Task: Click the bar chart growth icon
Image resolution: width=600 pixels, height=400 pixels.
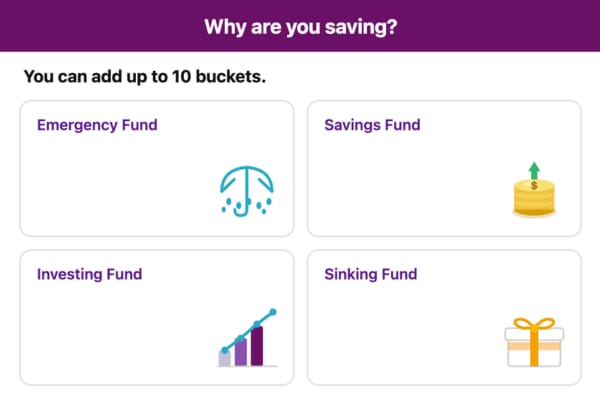Action: (x=247, y=338)
